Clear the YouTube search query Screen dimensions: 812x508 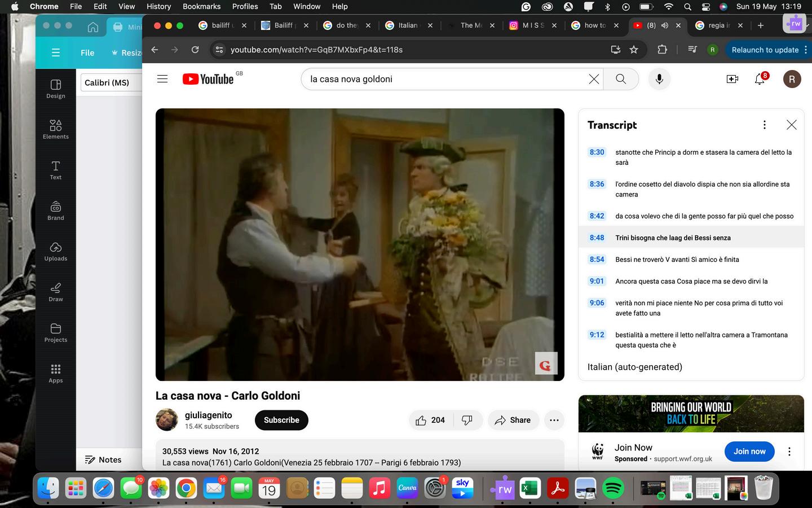(x=594, y=79)
